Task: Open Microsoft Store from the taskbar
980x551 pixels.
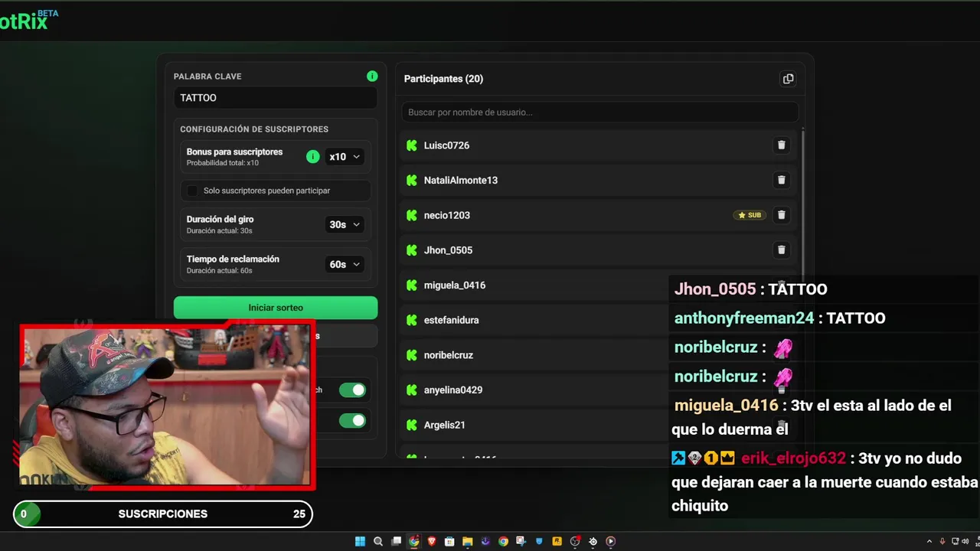Action: click(449, 541)
